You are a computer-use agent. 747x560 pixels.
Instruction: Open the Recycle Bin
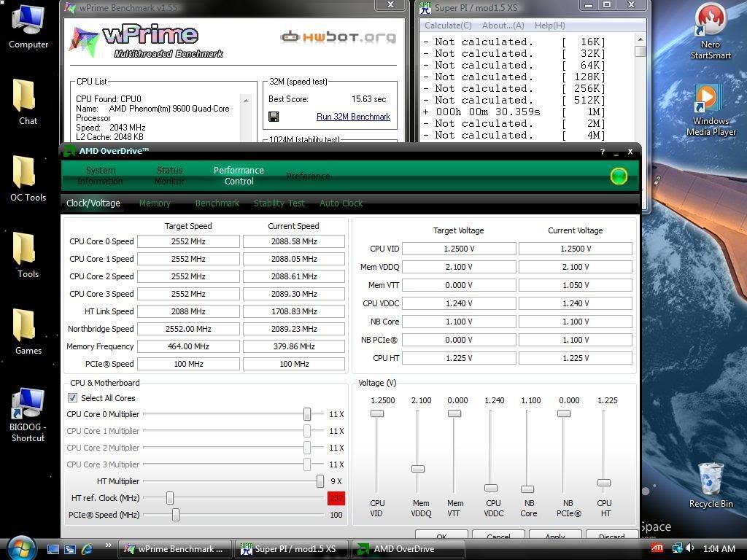711,485
